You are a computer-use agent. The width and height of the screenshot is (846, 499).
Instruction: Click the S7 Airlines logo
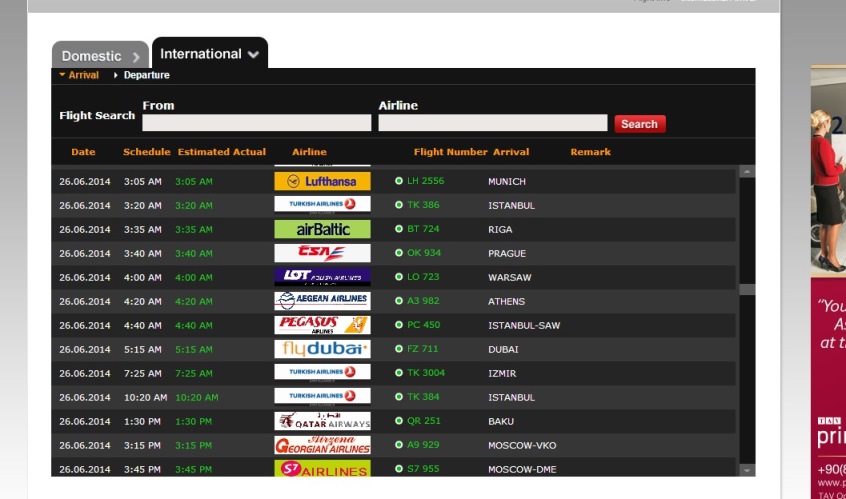[322, 468]
